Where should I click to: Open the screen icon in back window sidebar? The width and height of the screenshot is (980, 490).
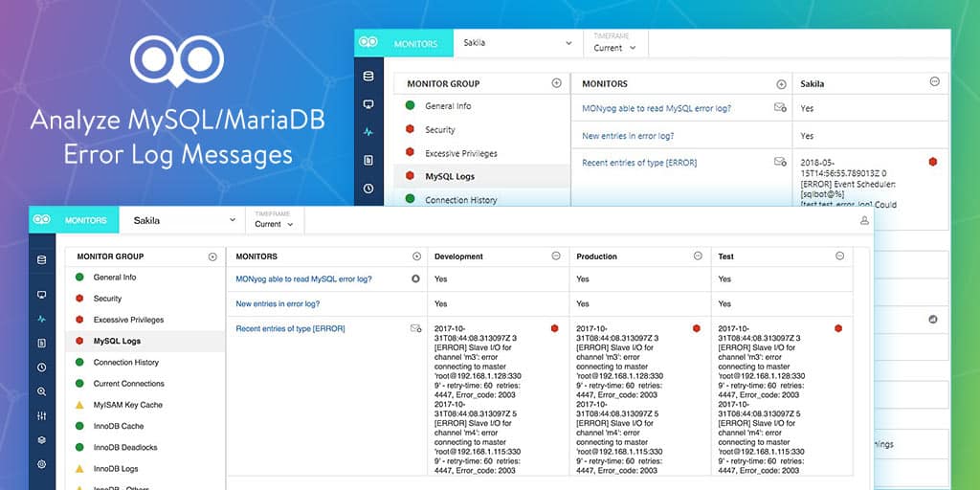click(368, 104)
